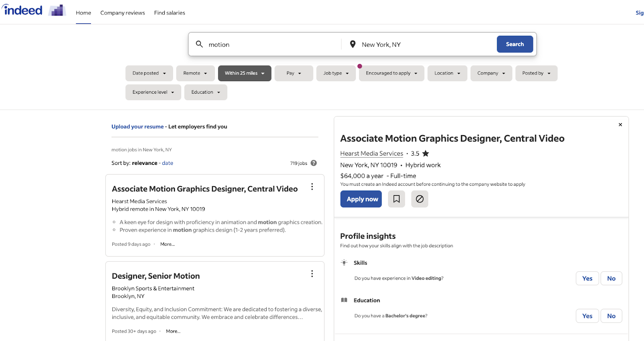Click the help question mark next to 719 jobs
The image size is (644, 341).
click(314, 163)
